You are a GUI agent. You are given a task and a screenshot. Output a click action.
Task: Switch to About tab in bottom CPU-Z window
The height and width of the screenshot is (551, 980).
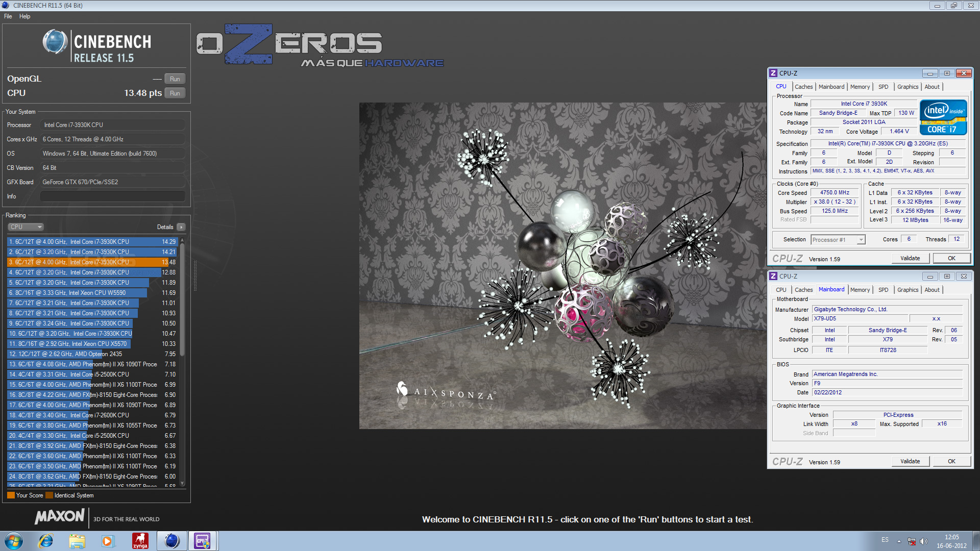(x=932, y=290)
